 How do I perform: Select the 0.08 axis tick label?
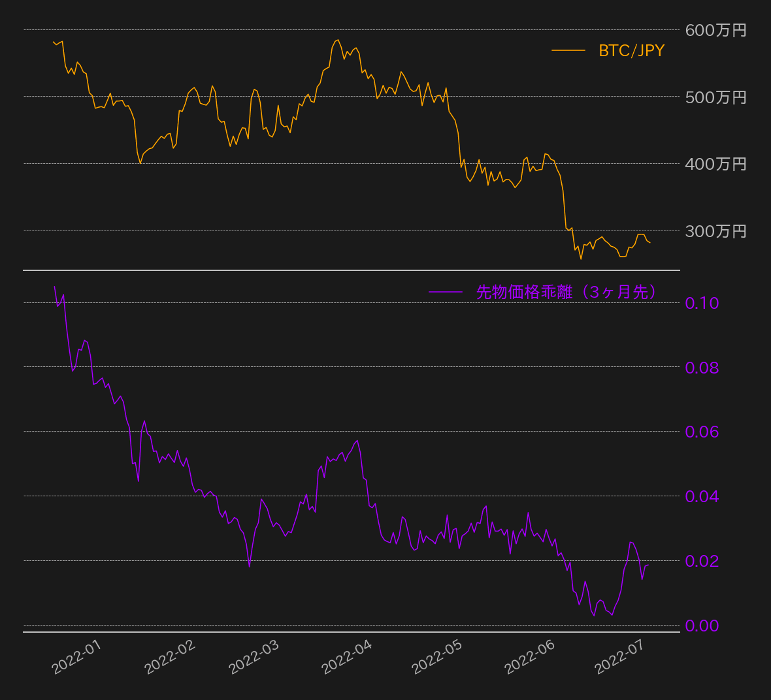point(702,368)
